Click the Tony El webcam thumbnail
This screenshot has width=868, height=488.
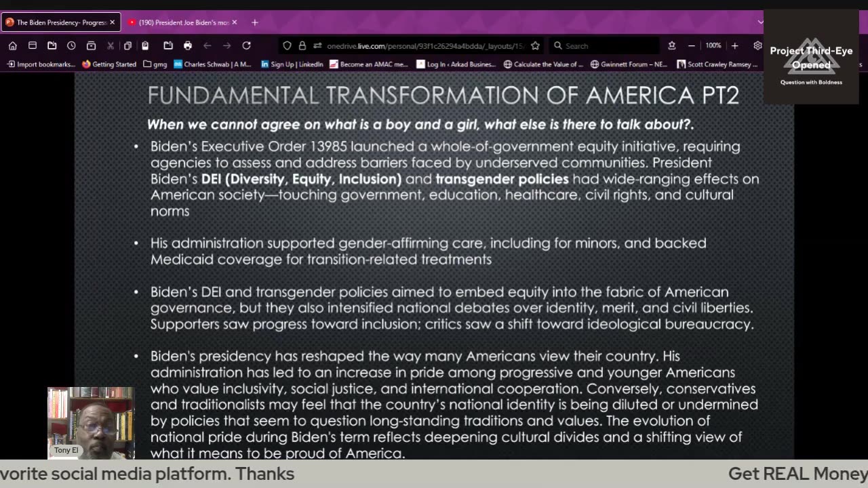pos(91,423)
